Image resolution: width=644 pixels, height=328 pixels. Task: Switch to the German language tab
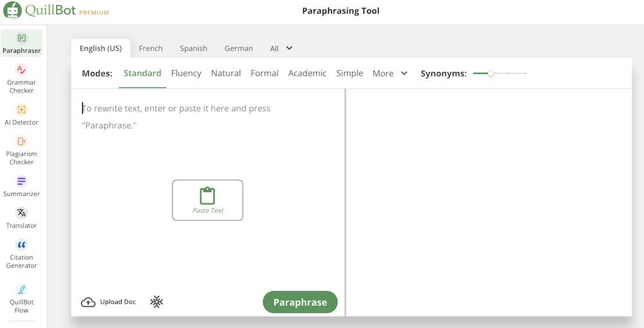pos(238,48)
